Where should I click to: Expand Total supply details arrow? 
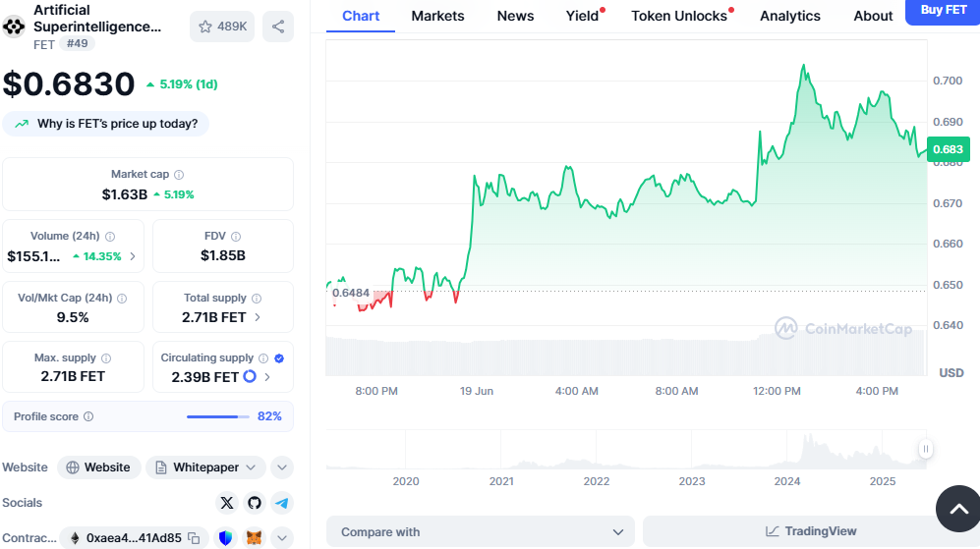258,317
